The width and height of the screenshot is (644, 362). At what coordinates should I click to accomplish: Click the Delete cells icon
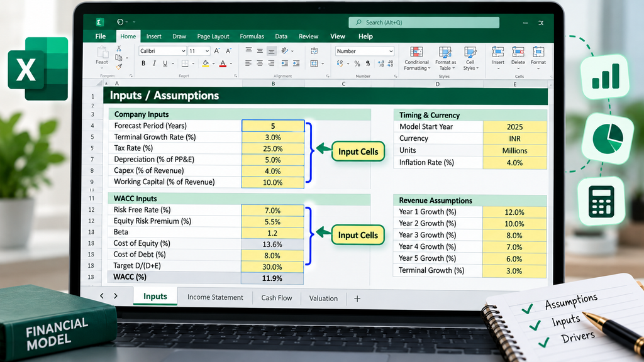coord(518,52)
